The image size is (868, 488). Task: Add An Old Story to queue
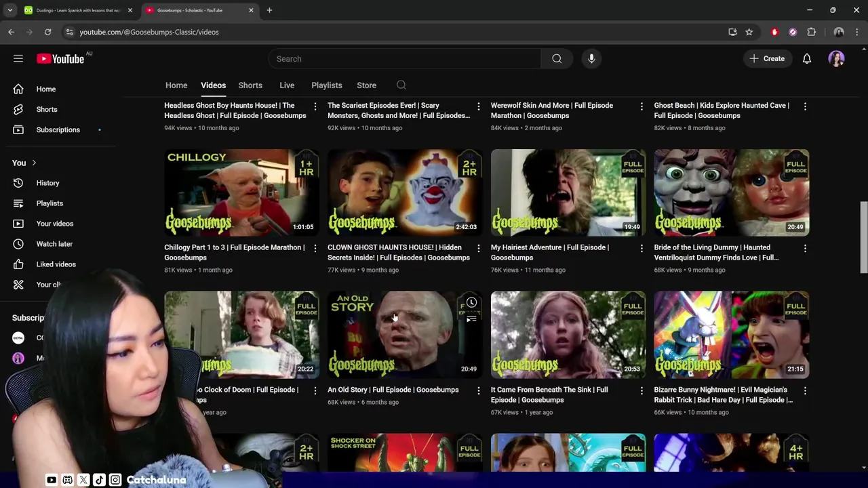[x=471, y=319]
